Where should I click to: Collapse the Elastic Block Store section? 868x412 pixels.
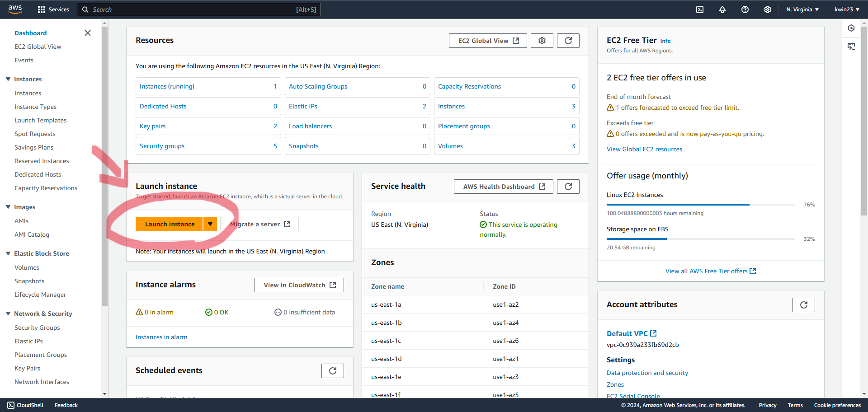click(x=8, y=253)
